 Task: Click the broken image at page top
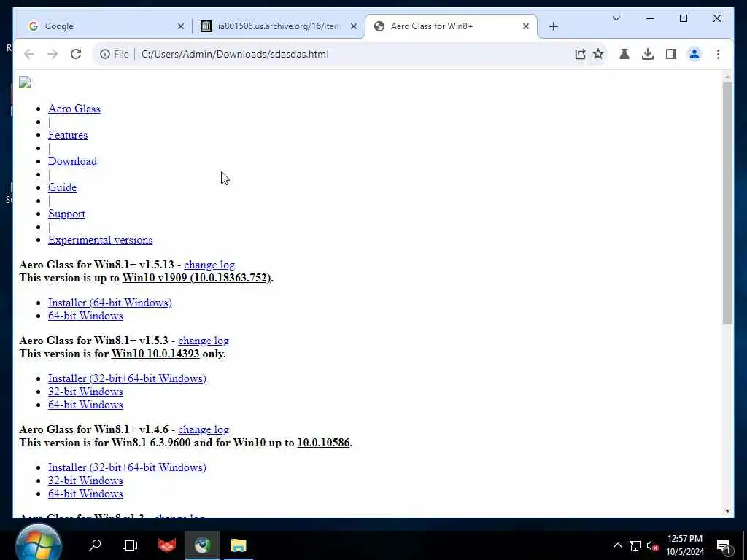coord(25,82)
